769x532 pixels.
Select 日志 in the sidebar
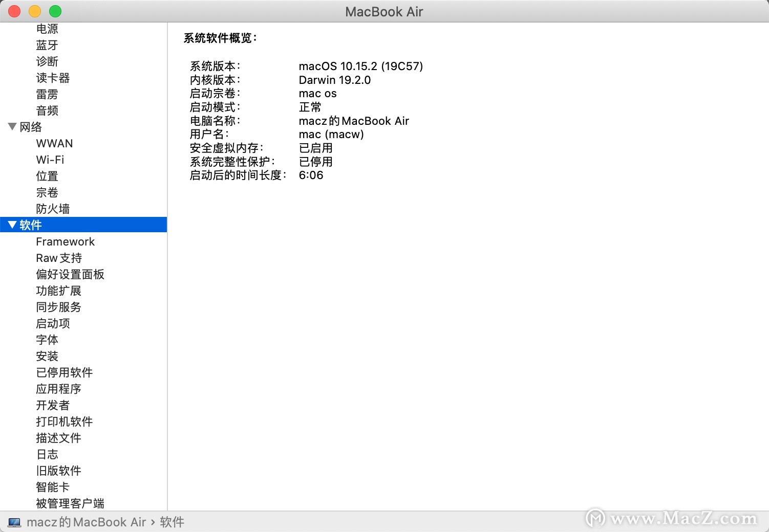(47, 454)
